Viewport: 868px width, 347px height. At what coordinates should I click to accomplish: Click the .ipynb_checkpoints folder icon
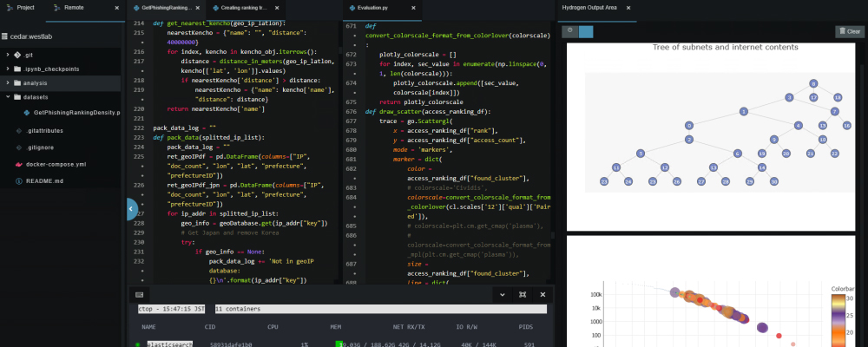tap(17, 69)
